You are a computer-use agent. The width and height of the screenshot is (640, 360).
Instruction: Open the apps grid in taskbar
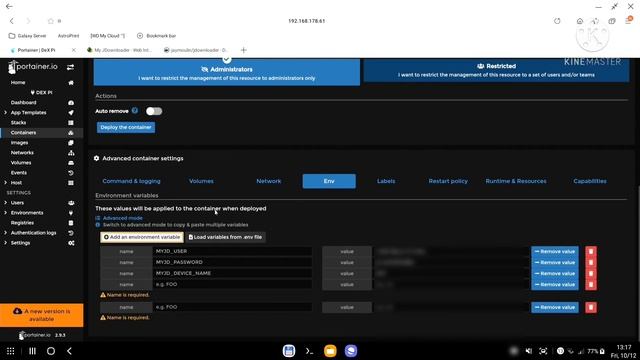pos(11,351)
